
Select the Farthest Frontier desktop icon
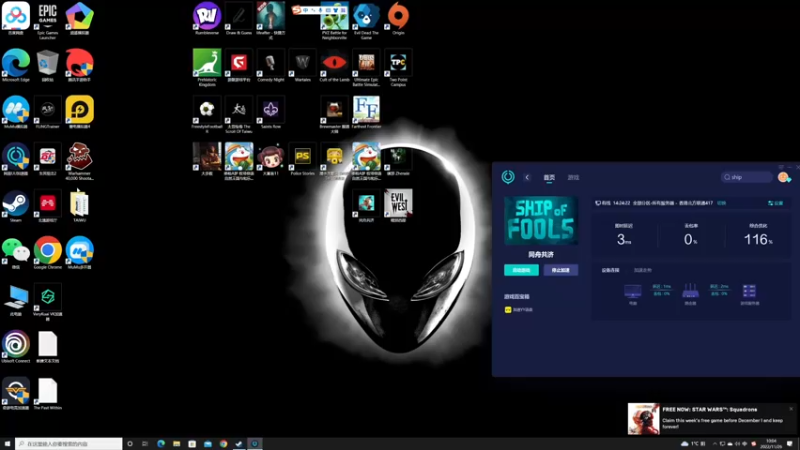pyautogui.click(x=366, y=113)
